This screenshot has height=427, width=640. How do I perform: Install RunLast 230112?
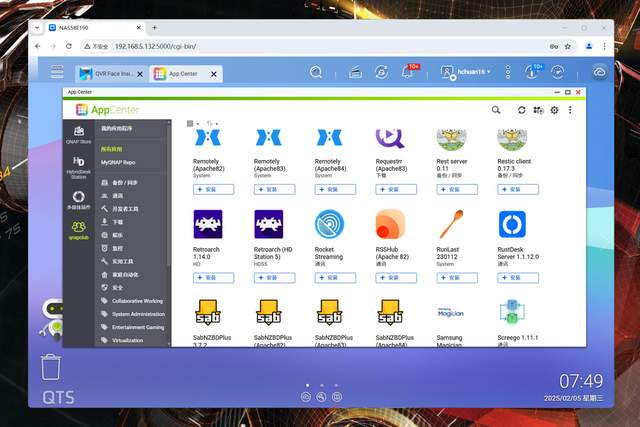pyautogui.click(x=457, y=278)
